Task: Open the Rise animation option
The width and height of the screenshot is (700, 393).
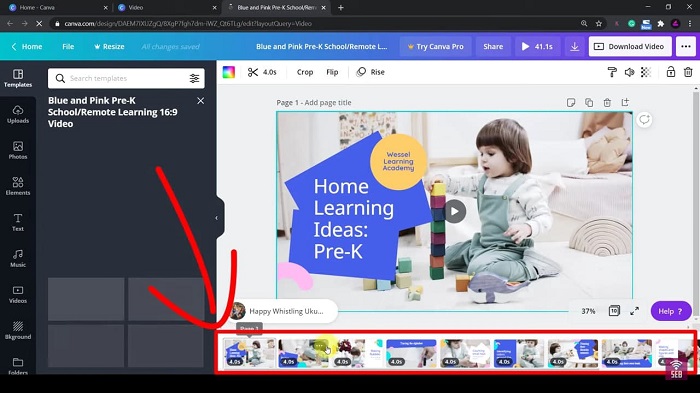Action: tap(371, 72)
